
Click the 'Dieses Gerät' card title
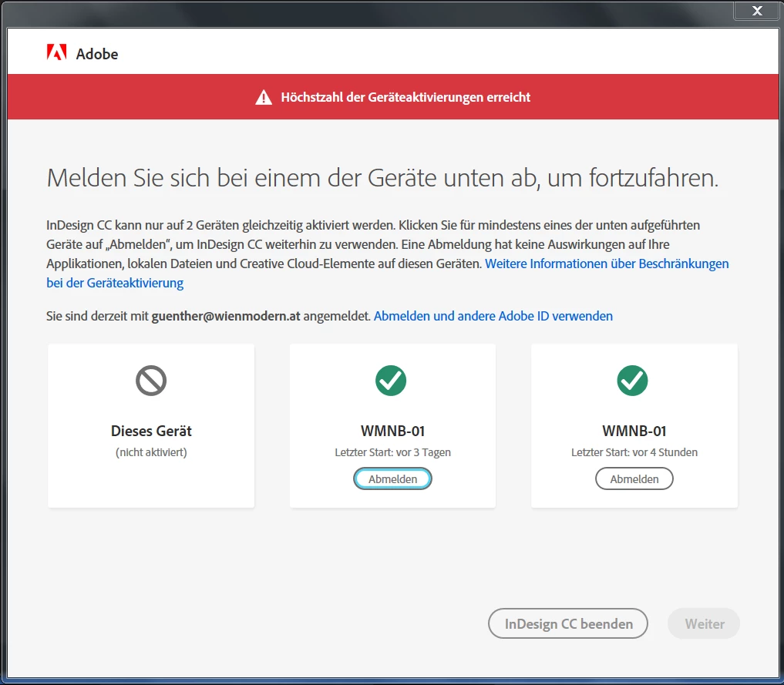click(151, 431)
